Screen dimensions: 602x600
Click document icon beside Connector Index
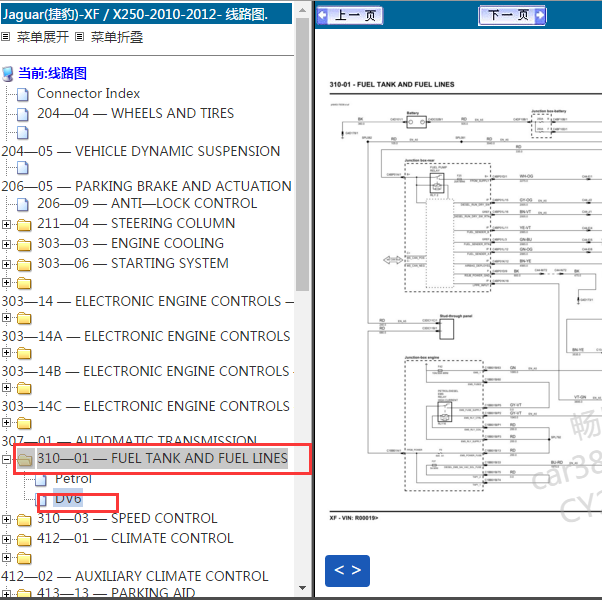click(23, 94)
